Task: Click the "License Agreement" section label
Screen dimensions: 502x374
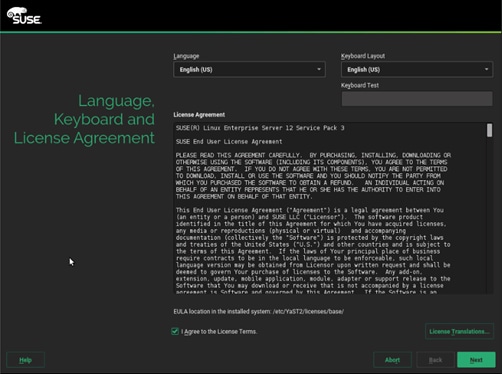Action: point(199,115)
